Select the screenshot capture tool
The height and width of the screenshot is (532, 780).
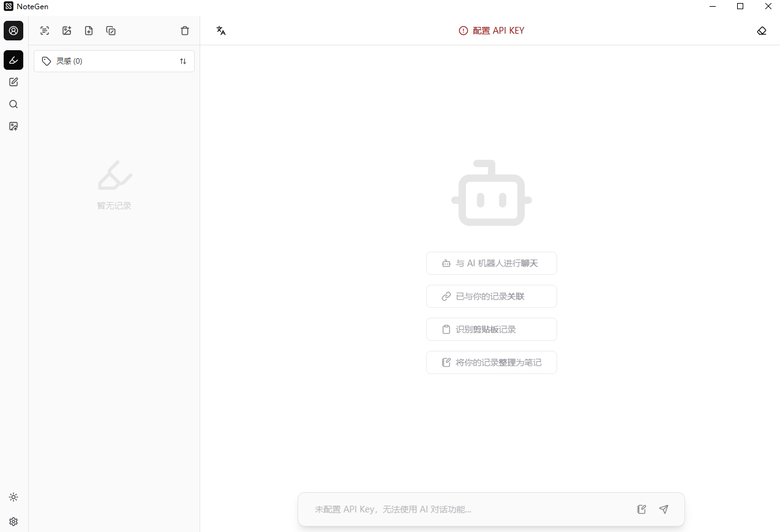(x=44, y=31)
